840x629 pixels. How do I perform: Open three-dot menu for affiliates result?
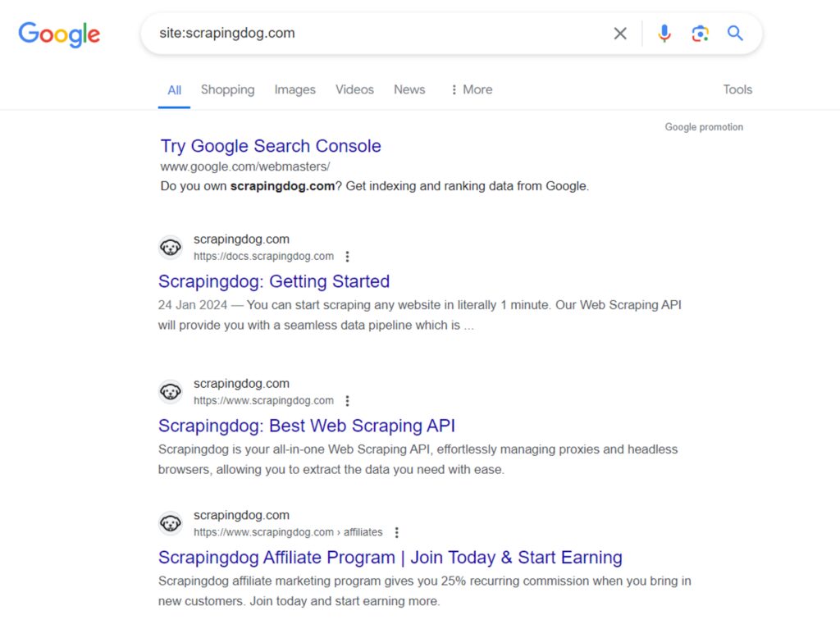pyautogui.click(x=397, y=532)
